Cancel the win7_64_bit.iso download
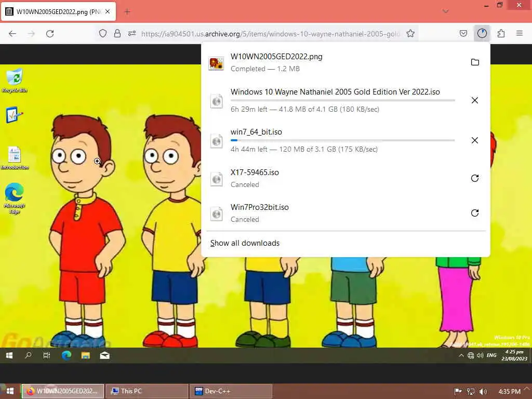This screenshot has height=399, width=532. click(475, 140)
